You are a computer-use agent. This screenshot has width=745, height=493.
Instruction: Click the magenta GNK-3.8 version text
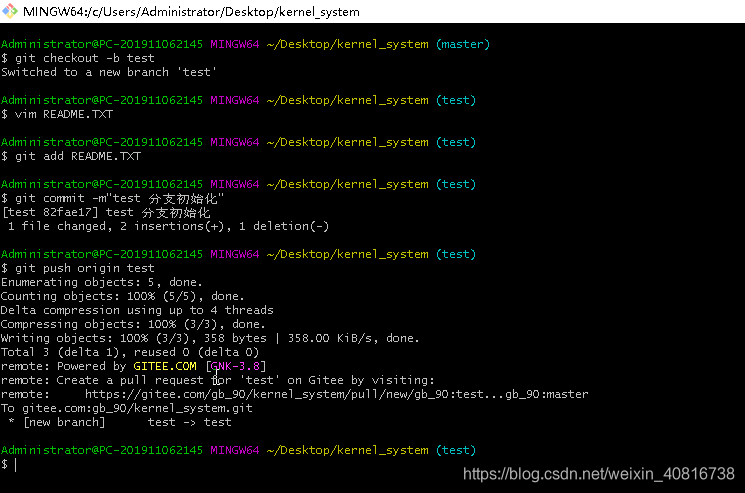click(235, 366)
